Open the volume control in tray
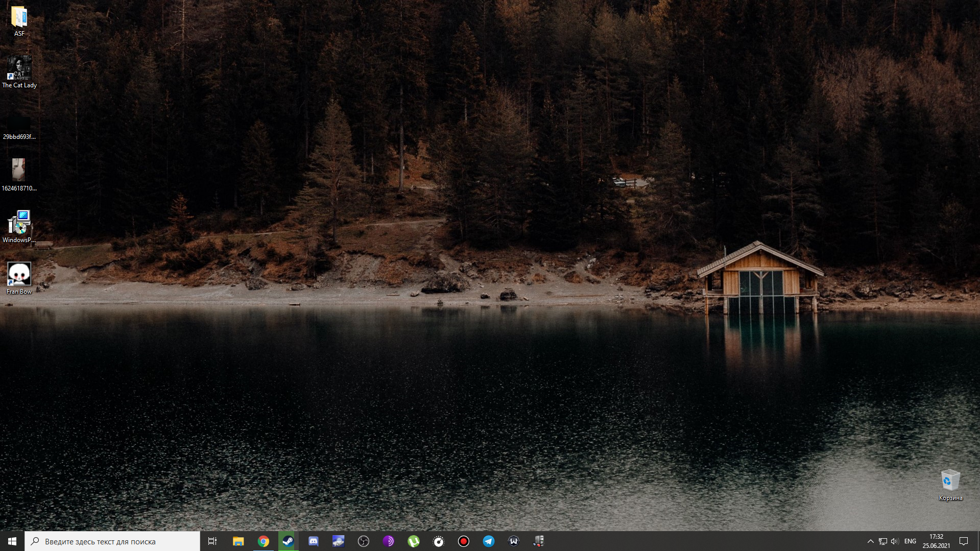The height and width of the screenshot is (551, 980). click(x=894, y=541)
